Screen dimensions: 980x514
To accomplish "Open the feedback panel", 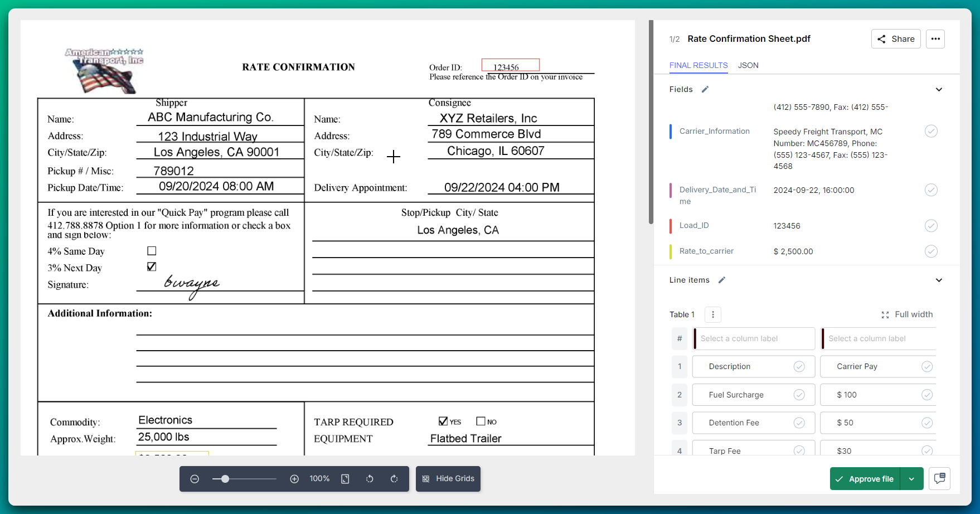I will coord(940,478).
